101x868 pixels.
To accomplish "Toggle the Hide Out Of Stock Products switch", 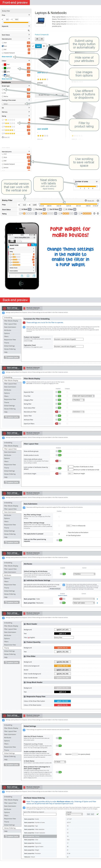I will point(58,738).
